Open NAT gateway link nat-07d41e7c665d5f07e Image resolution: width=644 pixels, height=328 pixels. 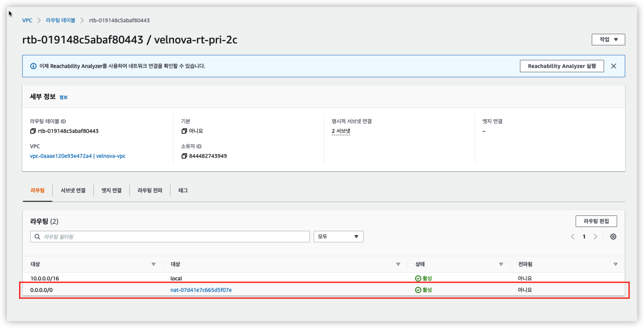tap(201, 290)
